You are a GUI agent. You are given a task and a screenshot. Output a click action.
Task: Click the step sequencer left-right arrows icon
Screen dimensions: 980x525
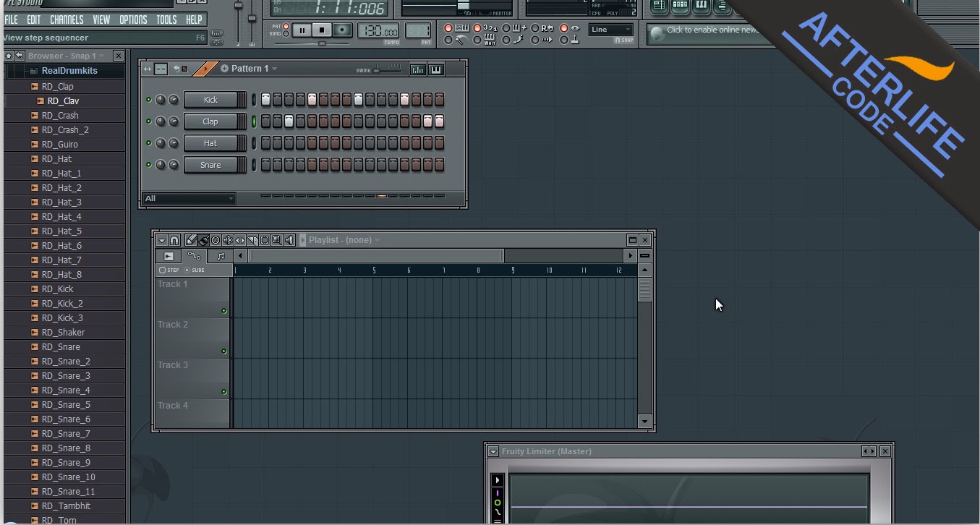click(x=148, y=69)
